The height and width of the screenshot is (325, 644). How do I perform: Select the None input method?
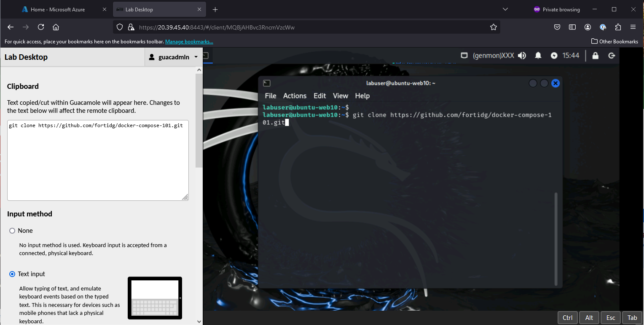pyautogui.click(x=12, y=231)
